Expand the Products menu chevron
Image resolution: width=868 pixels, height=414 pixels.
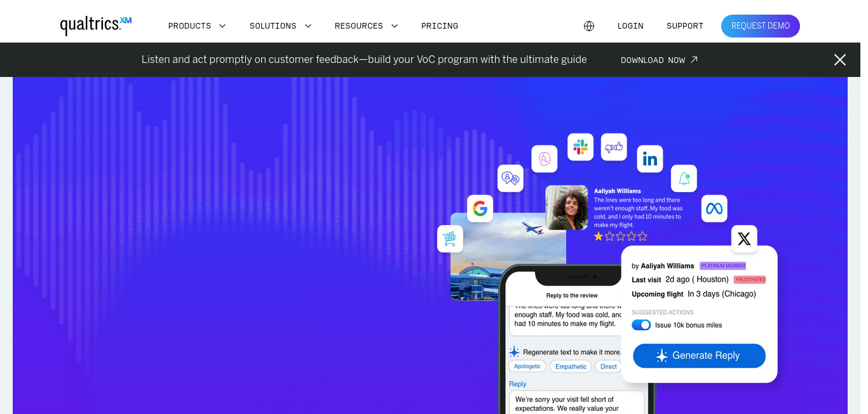222,26
